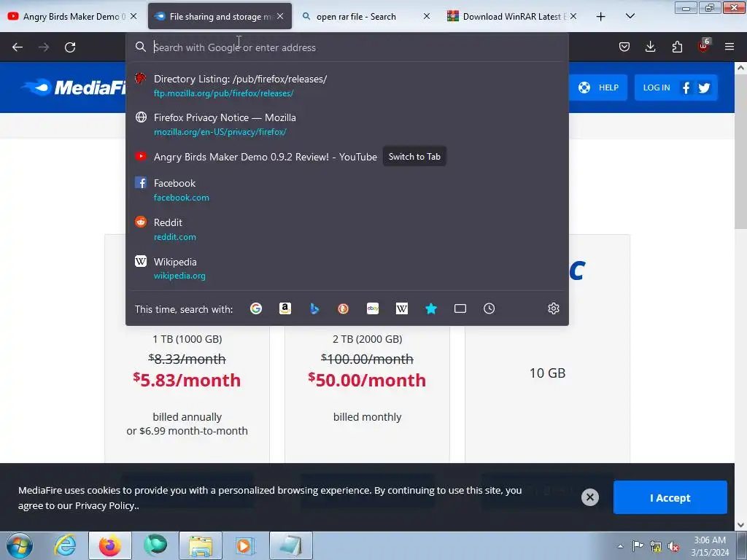
Task: Click the 10 GB plan text
Action: [547, 373]
